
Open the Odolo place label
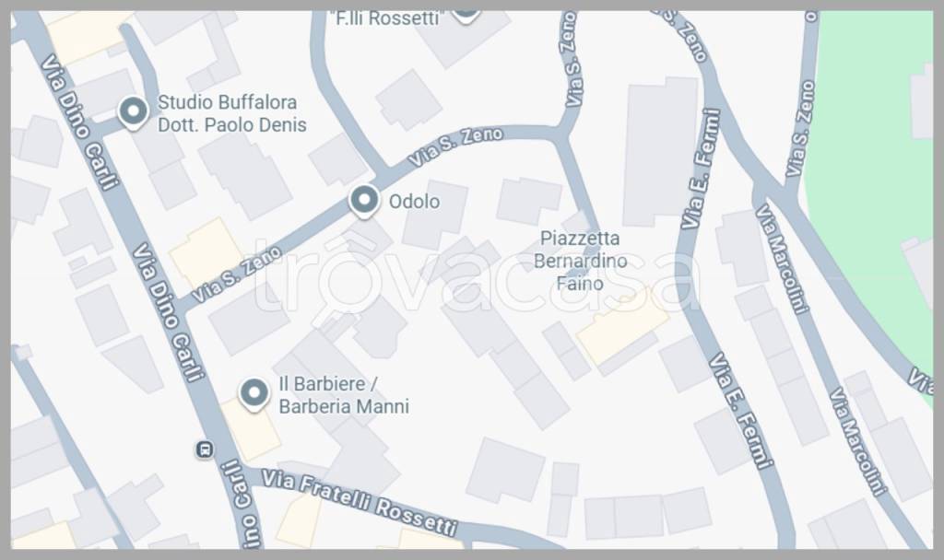(x=414, y=202)
